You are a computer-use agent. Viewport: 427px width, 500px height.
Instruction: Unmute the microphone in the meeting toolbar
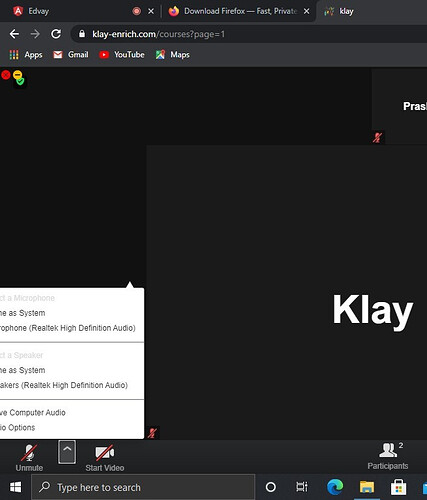coord(29,458)
